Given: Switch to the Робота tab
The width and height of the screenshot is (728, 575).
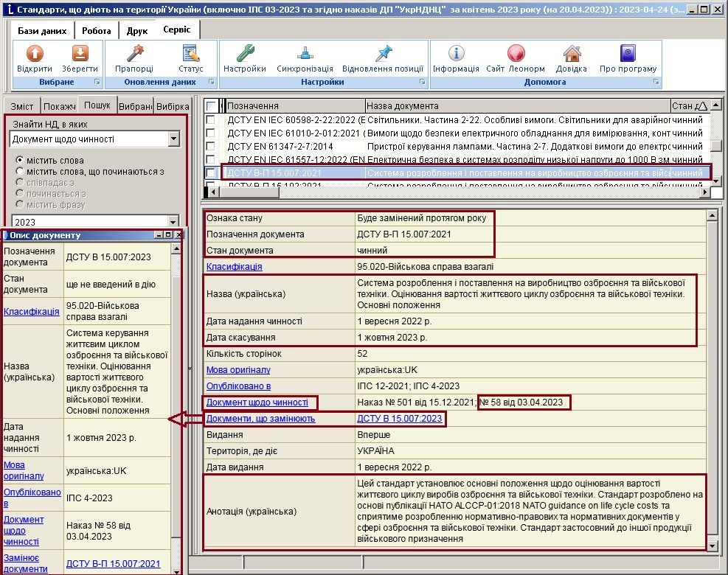Looking at the screenshot, I should (x=96, y=31).
